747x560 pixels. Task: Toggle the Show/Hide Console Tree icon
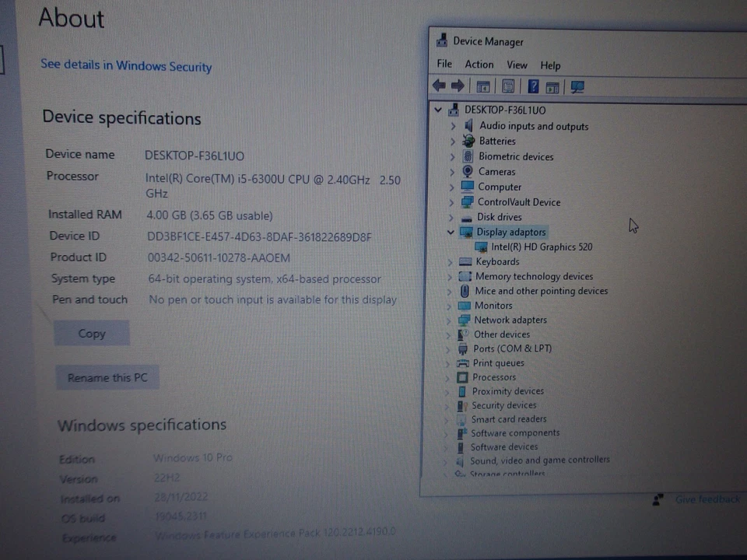pos(483,86)
